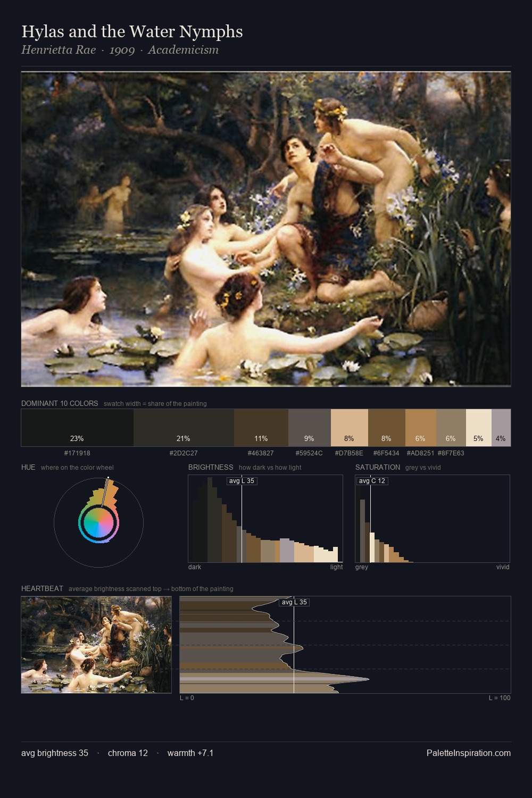This screenshot has height=798, width=532.
Task: Click the BRIGHTNESS section heading
Action: pos(211,467)
